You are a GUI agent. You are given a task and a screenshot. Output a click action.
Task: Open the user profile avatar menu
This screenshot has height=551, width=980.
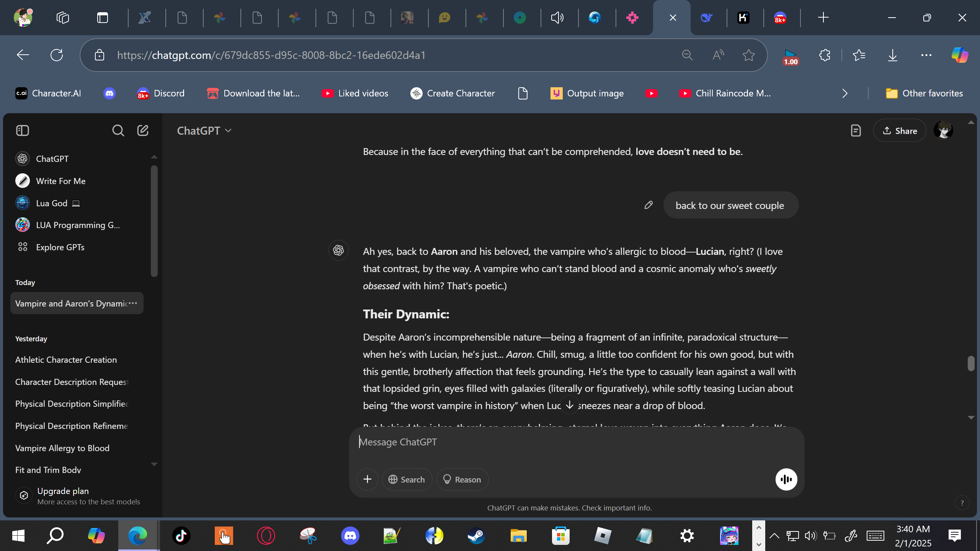[943, 130]
